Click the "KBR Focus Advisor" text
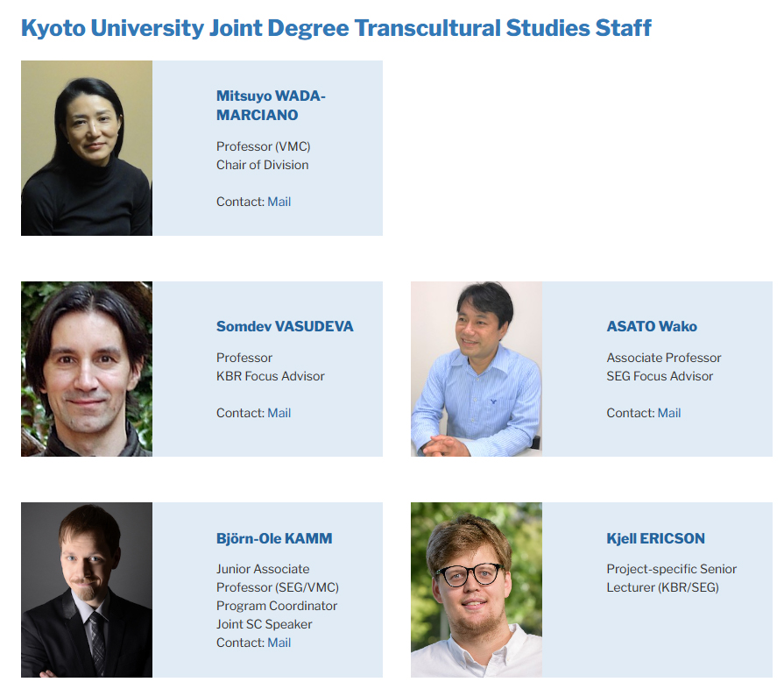This screenshot has width=784, height=682. click(270, 376)
